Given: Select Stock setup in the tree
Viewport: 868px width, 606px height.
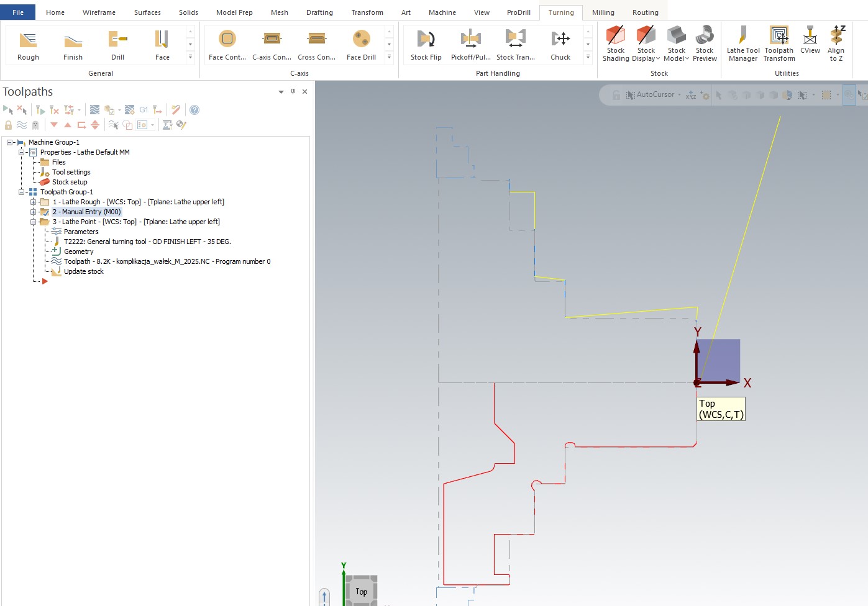Looking at the screenshot, I should coord(70,182).
